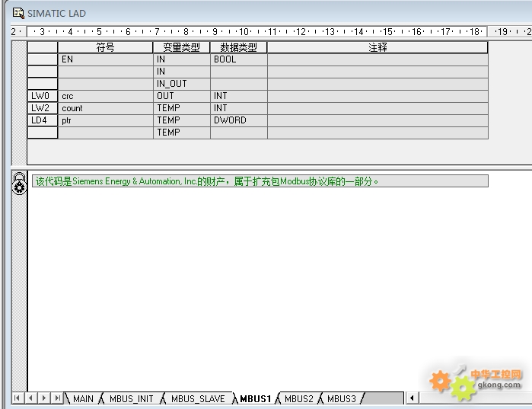Screen dimensions: 532x409
Task: Switch to the MBUS3 tab
Action: (342, 398)
